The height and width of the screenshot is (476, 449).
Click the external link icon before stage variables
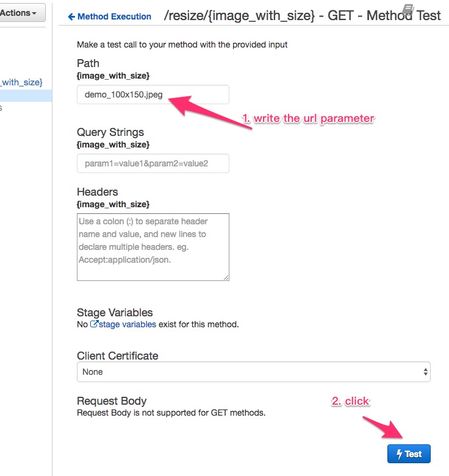pyautogui.click(x=94, y=324)
